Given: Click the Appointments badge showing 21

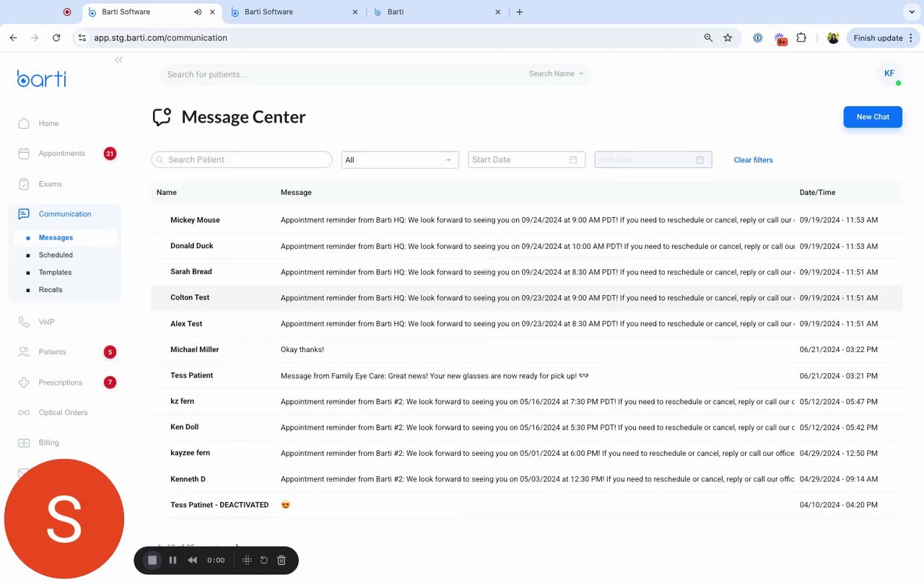Looking at the screenshot, I should 110,154.
